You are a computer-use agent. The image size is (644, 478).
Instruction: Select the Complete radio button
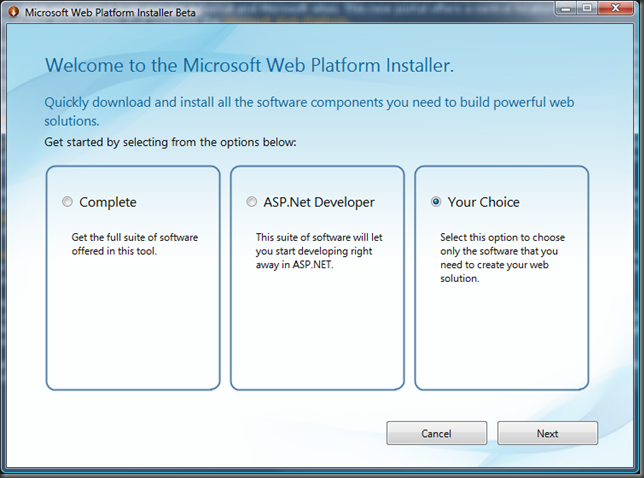(x=67, y=202)
